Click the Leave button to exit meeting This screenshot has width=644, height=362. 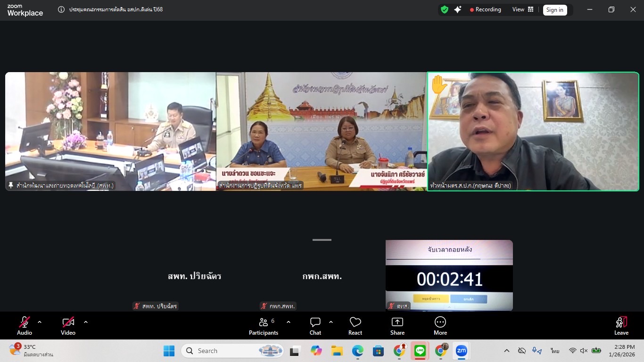coord(621,325)
